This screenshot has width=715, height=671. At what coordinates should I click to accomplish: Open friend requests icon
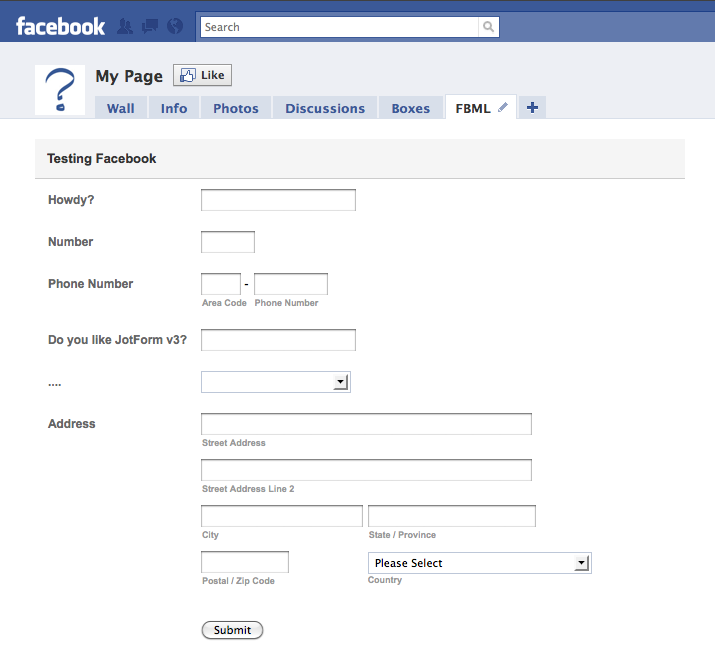pos(125,26)
